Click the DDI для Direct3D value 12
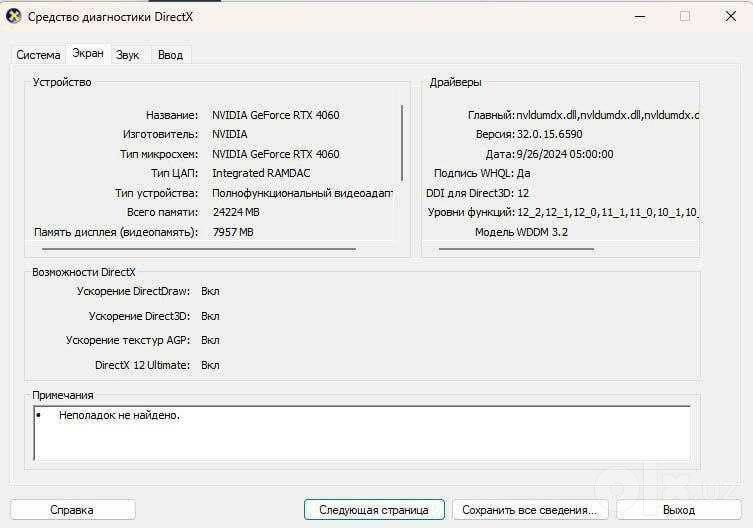The height and width of the screenshot is (528, 753). click(523, 193)
